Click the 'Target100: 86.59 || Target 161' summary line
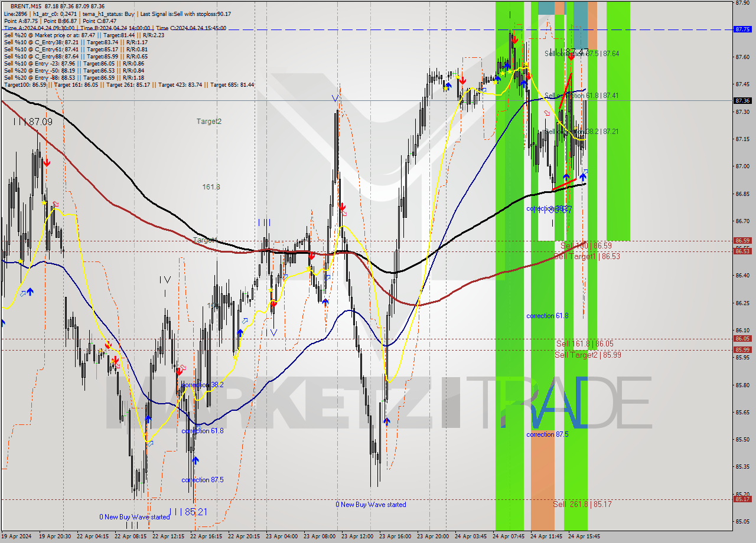Screen dimensions: 756x543 129,84
